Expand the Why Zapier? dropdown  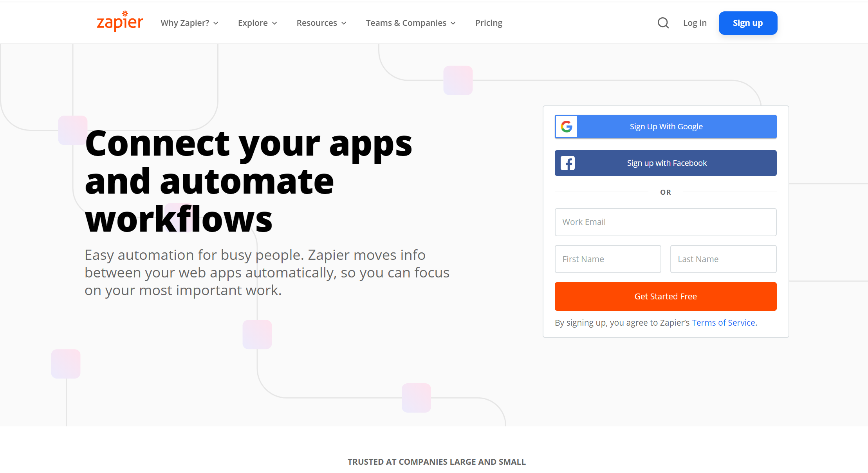[189, 23]
